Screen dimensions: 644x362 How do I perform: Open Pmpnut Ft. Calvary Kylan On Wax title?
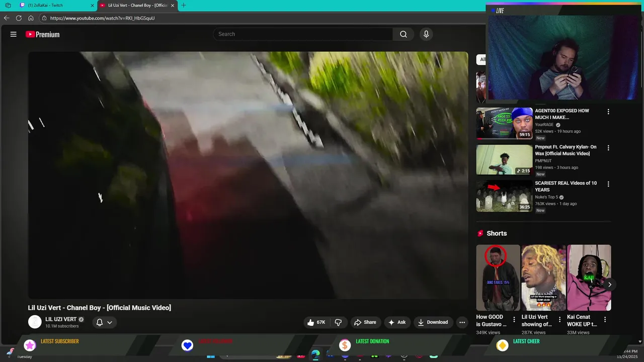pos(566,150)
